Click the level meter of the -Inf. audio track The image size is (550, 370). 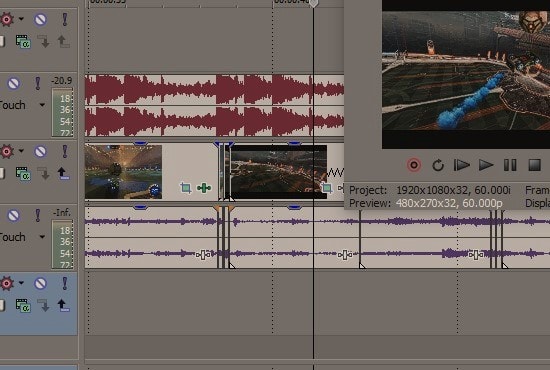(62, 244)
